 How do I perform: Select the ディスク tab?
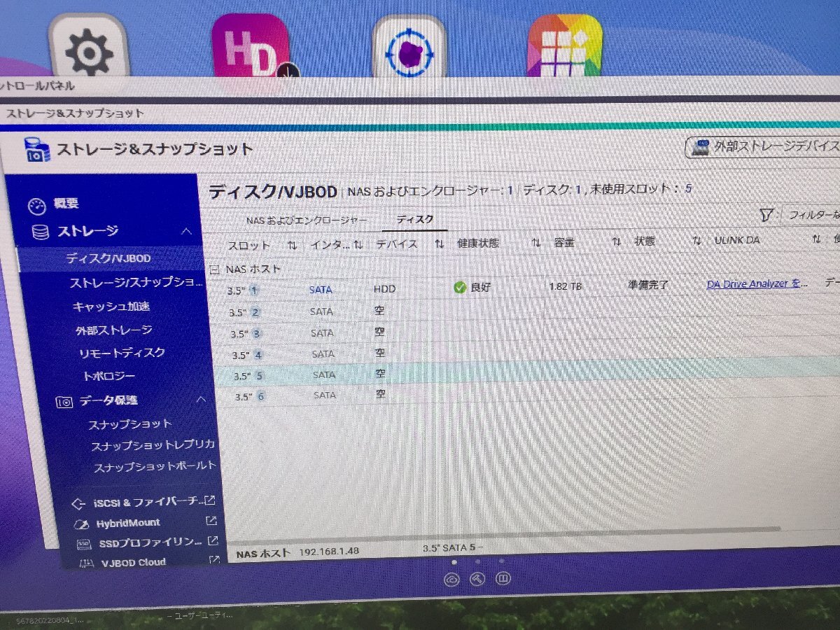(x=415, y=219)
